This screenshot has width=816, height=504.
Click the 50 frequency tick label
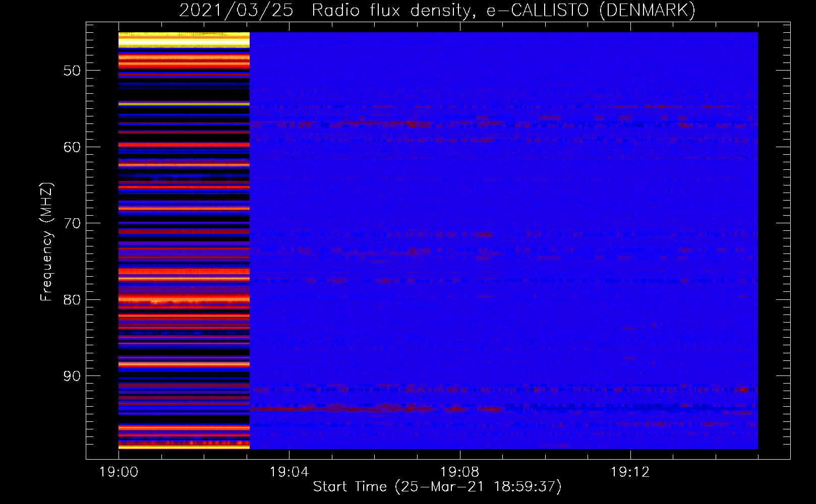(72, 71)
